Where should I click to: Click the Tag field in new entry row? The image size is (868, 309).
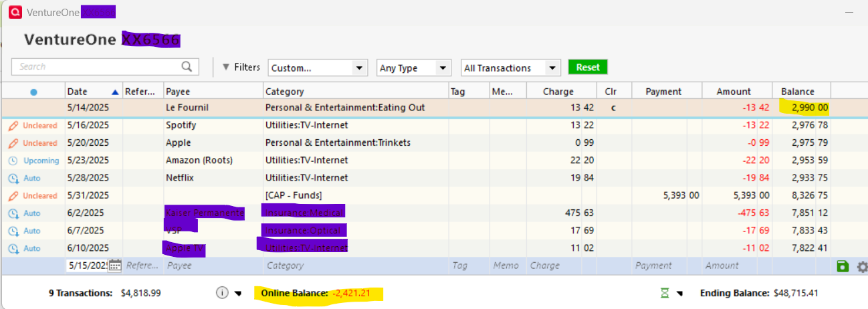tap(468, 266)
